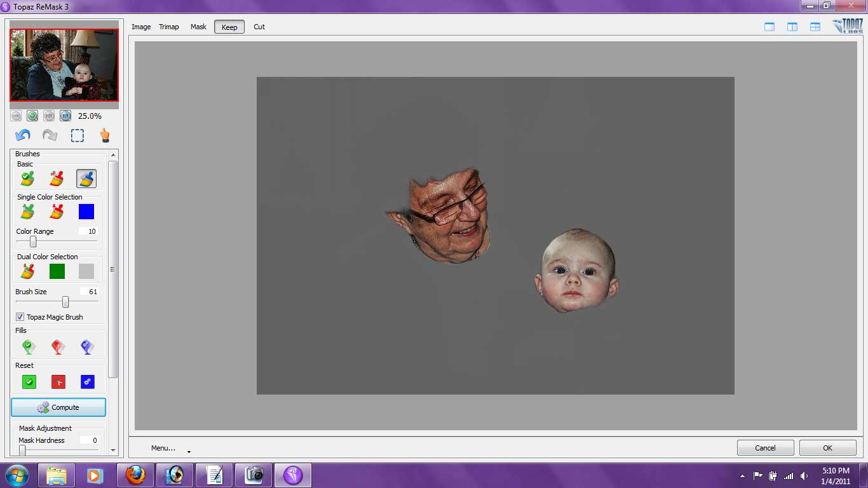Click the Undo arrow icon
The height and width of the screenshot is (488, 868).
tap(23, 135)
